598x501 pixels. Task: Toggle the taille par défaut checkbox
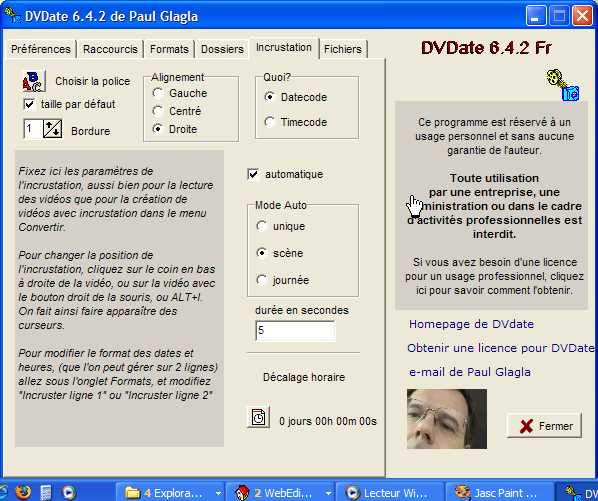[x=29, y=104]
